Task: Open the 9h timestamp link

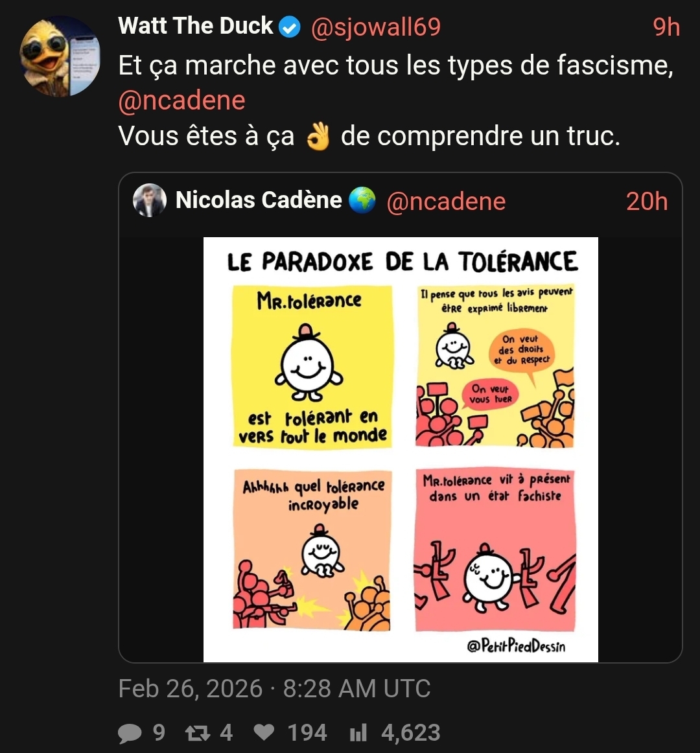Action: (x=666, y=27)
